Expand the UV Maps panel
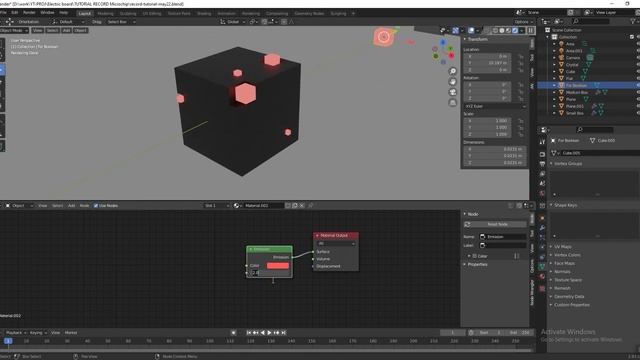 click(x=562, y=247)
